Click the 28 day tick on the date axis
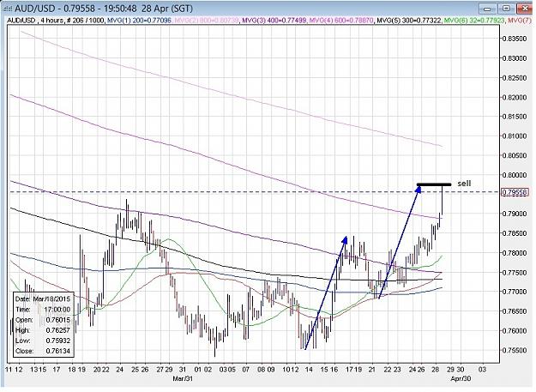The height and width of the screenshot is (392, 536). tap(436, 370)
